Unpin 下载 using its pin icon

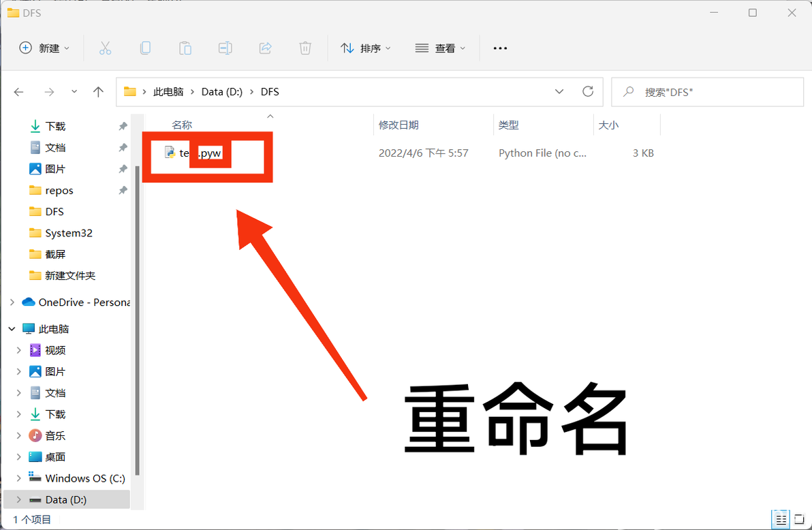tap(123, 126)
